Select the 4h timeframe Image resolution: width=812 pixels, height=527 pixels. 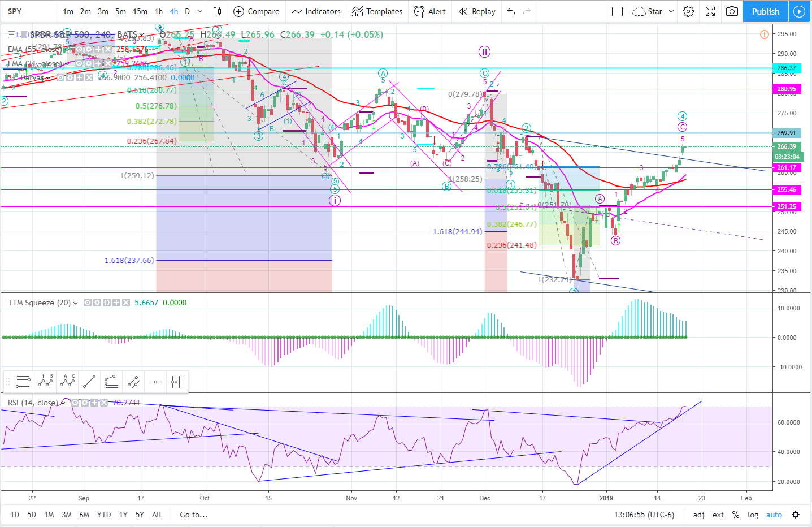pos(174,11)
